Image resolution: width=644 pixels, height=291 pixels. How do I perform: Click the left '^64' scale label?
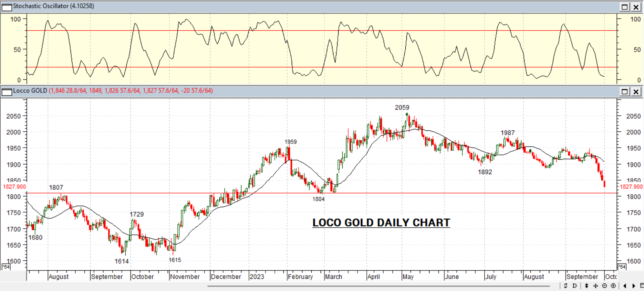(6, 267)
